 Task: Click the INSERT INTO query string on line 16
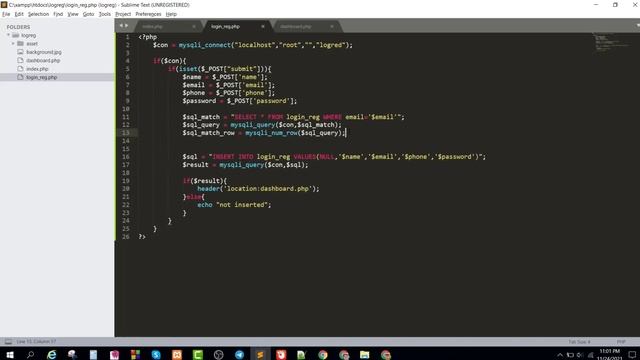point(347,157)
